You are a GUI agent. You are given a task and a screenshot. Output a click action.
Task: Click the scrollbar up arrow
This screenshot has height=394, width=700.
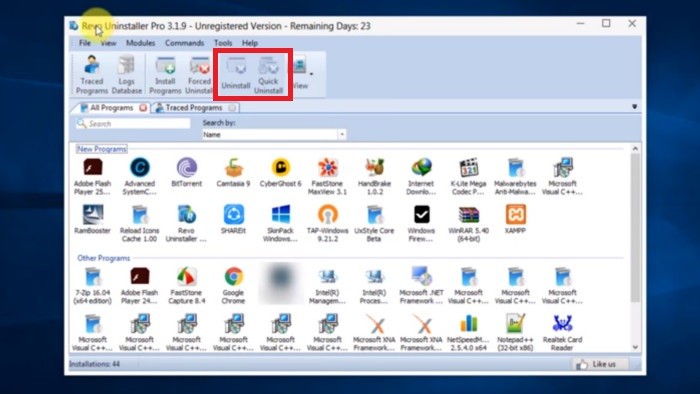coord(635,149)
